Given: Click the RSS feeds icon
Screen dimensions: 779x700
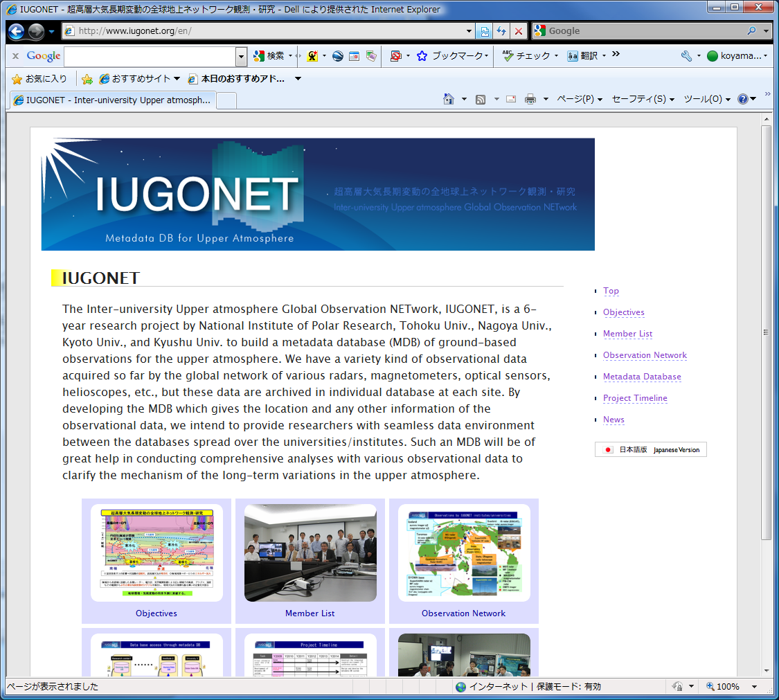Looking at the screenshot, I should (481, 99).
